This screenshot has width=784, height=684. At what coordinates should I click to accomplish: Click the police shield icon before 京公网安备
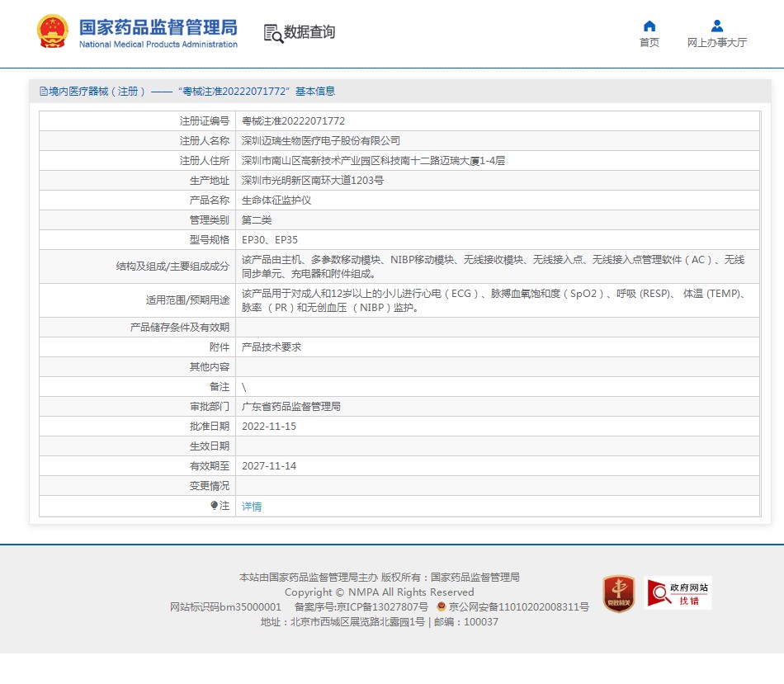point(441,606)
